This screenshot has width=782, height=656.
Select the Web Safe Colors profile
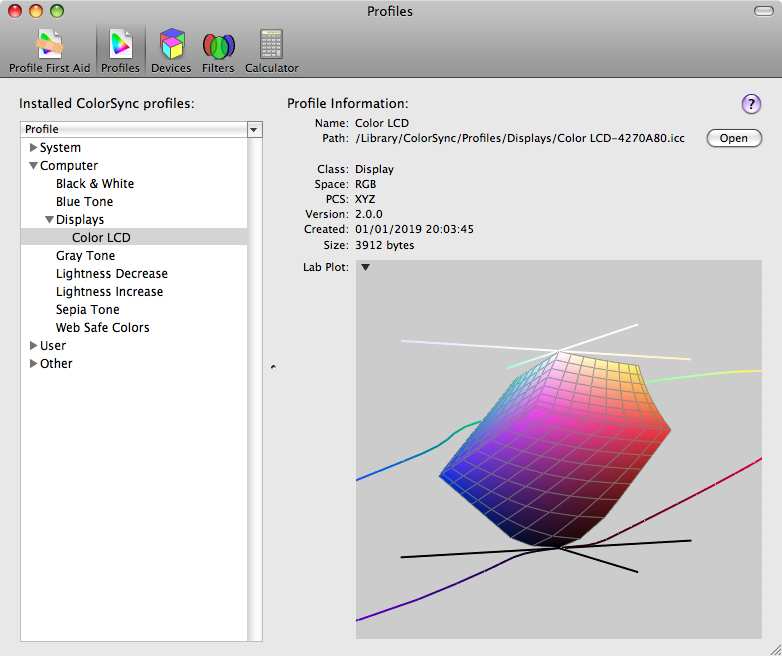(x=102, y=327)
